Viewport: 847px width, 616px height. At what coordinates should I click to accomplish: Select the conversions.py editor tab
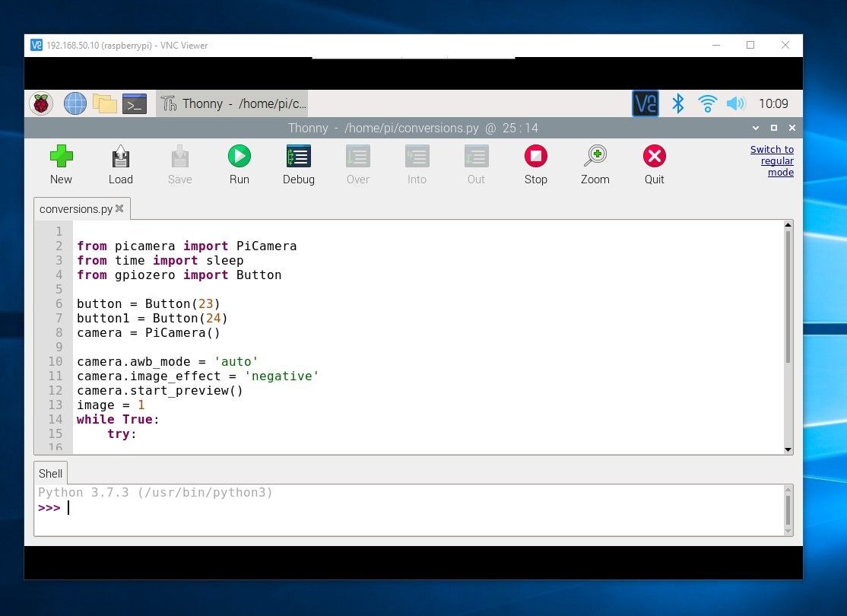tap(75, 209)
